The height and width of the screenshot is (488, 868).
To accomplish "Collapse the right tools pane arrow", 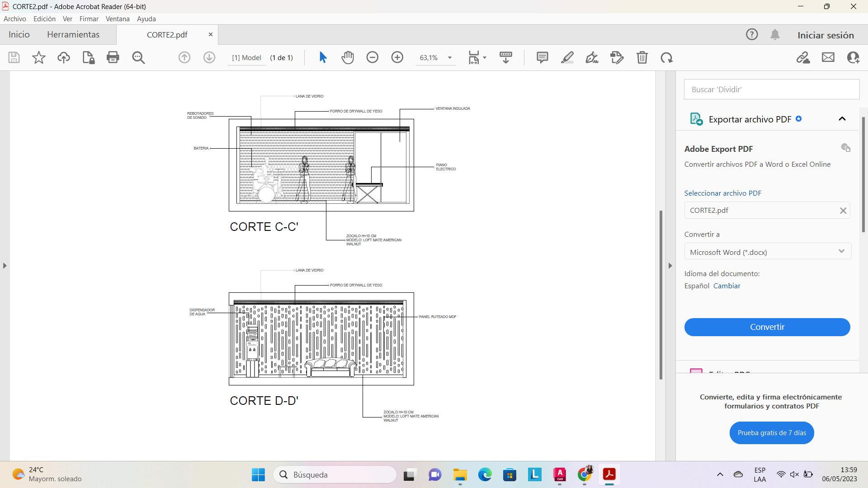I will [x=670, y=266].
